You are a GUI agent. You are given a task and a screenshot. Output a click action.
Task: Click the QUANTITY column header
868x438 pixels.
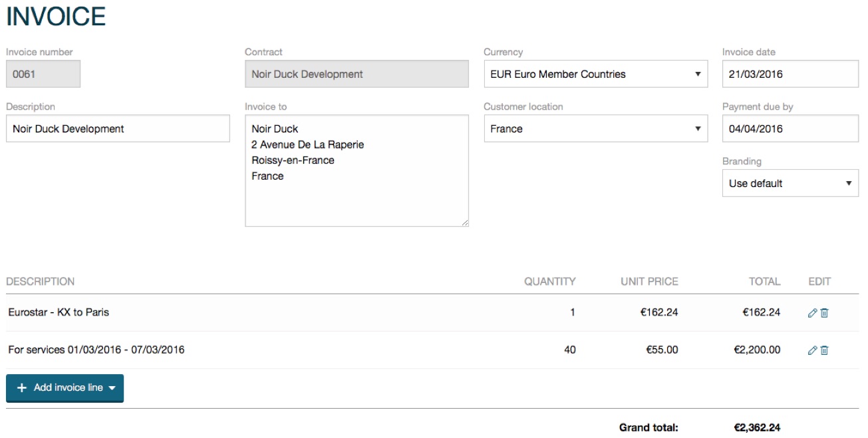[x=549, y=282]
